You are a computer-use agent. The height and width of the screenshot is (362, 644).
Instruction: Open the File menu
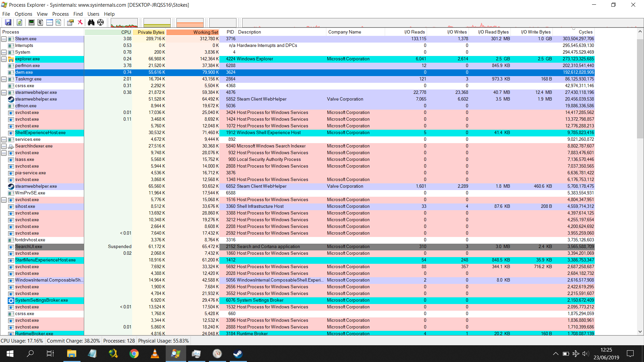[x=6, y=14]
